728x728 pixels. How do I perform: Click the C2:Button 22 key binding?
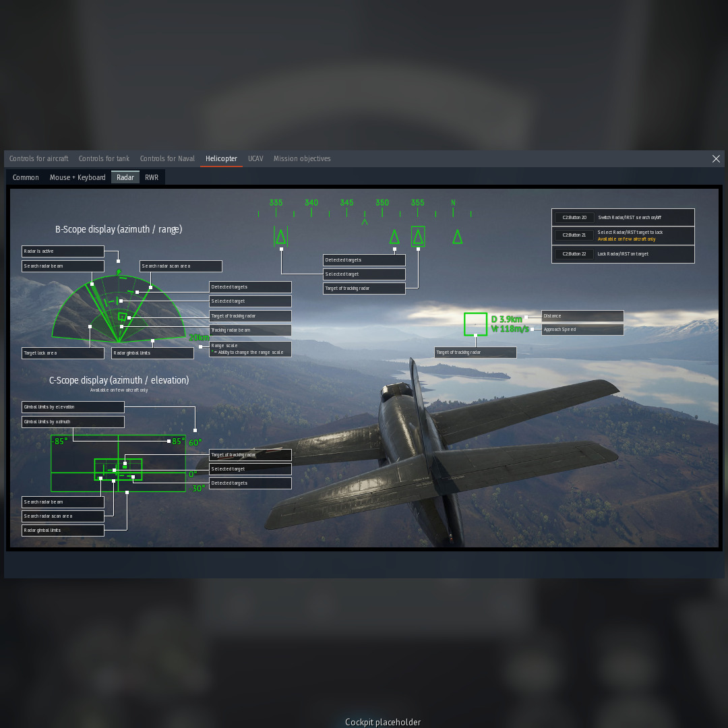point(574,254)
